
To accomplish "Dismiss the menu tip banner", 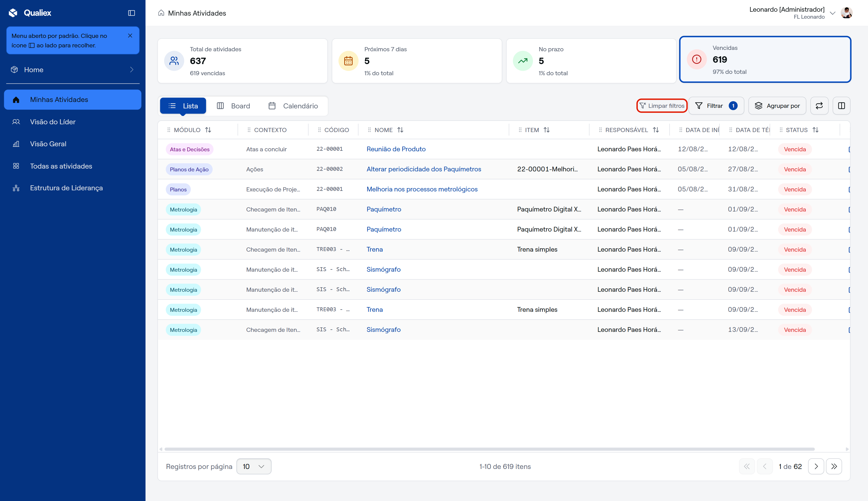I will [130, 35].
